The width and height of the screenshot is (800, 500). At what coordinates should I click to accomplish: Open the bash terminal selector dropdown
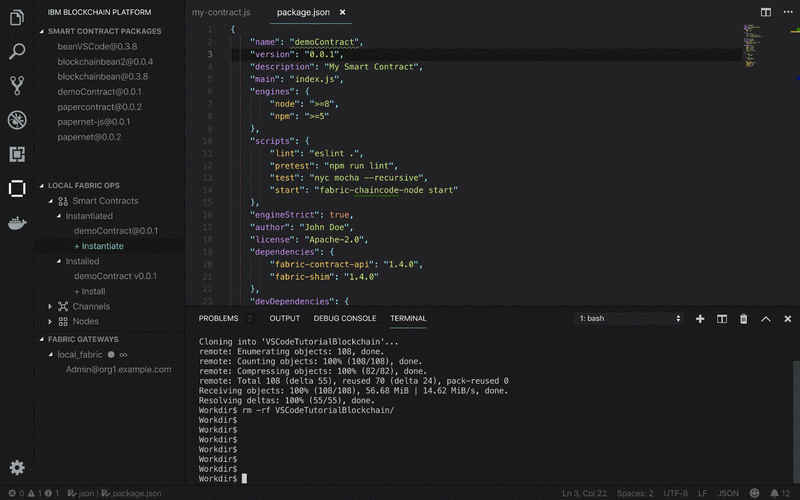point(629,318)
